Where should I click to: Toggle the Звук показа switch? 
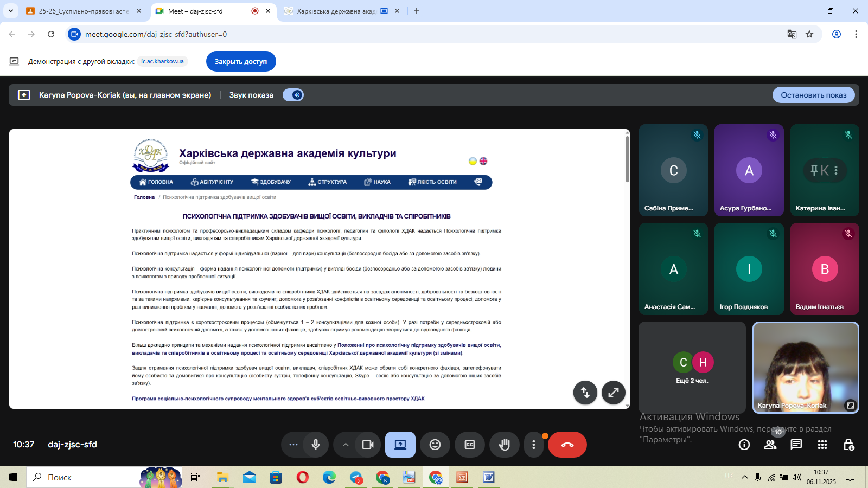293,95
